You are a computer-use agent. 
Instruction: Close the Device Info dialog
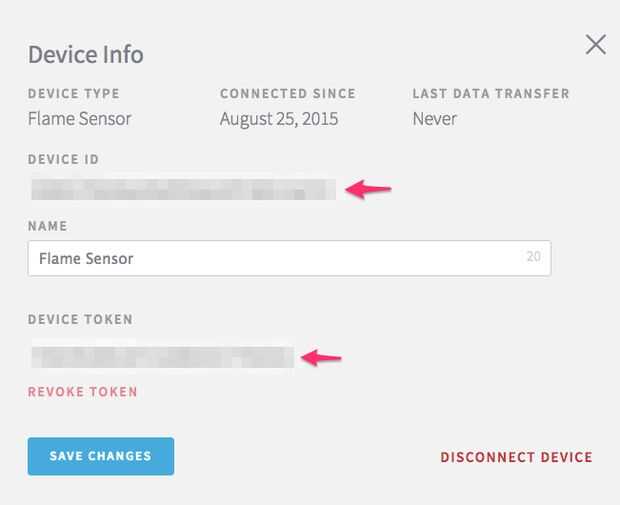596,44
